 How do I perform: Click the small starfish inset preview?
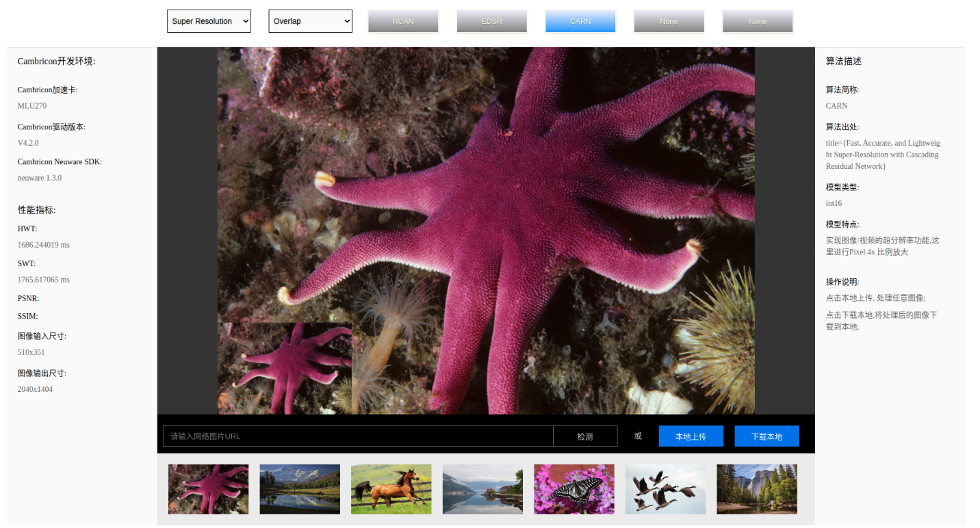tap(285, 369)
